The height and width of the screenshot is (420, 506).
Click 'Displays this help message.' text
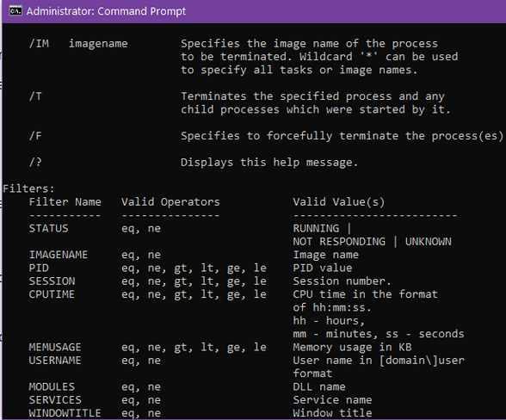click(269, 162)
